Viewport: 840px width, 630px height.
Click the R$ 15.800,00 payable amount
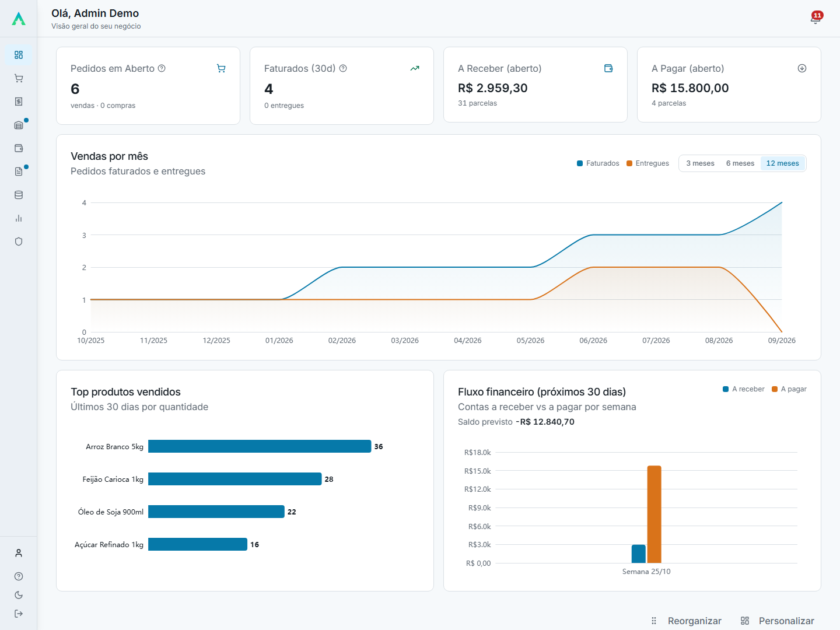(690, 88)
